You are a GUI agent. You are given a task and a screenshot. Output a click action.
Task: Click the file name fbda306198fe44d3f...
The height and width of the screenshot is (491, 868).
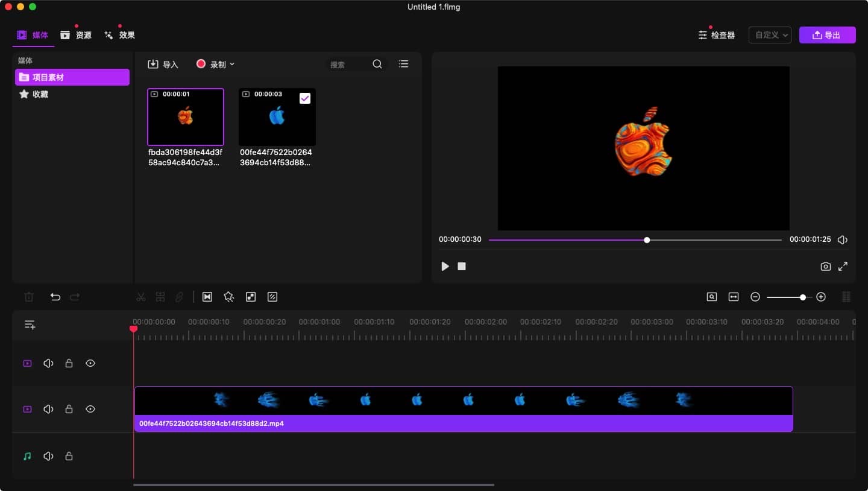[x=186, y=157]
